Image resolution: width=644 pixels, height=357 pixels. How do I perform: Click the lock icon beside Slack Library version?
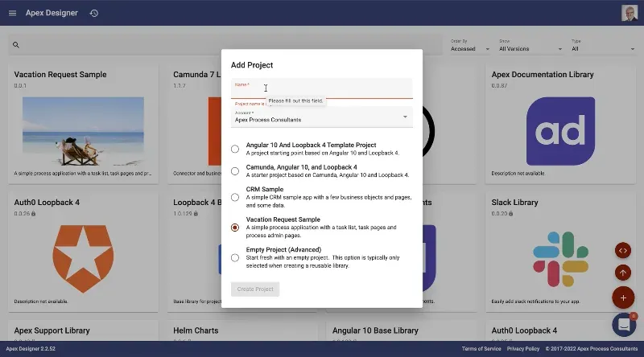(x=511, y=213)
